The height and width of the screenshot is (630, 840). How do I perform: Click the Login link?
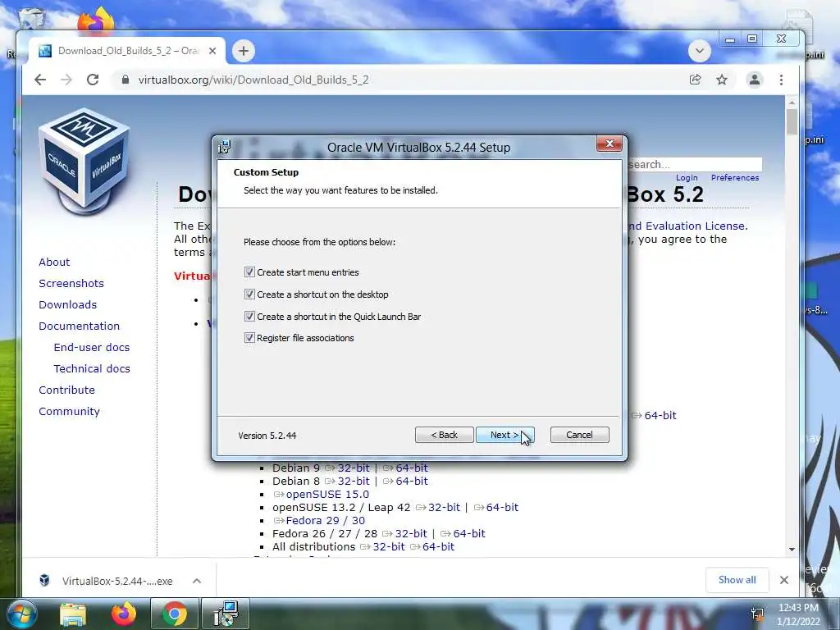coord(687,177)
